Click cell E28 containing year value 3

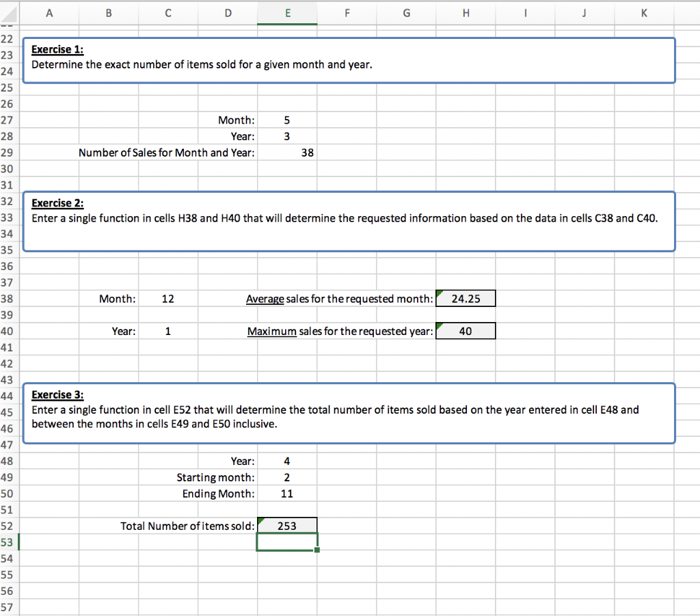click(x=287, y=136)
